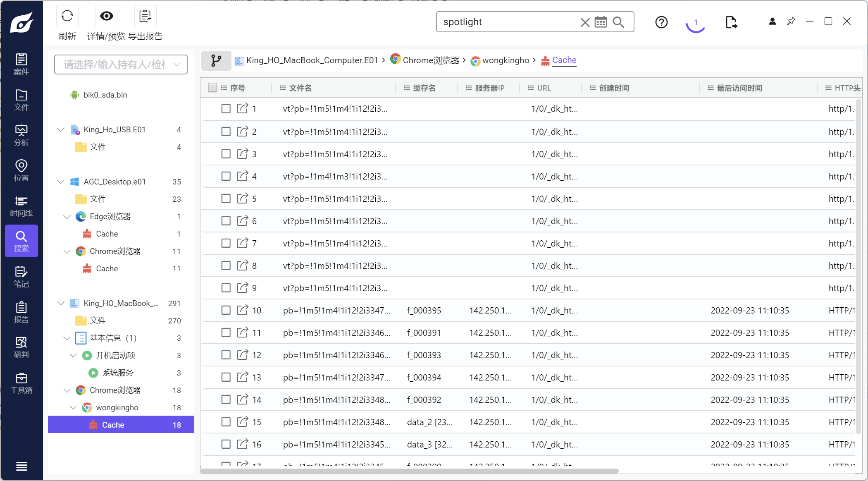Collapse the wongkingho tree node
This screenshot has height=481, width=868.
pos(73,407)
